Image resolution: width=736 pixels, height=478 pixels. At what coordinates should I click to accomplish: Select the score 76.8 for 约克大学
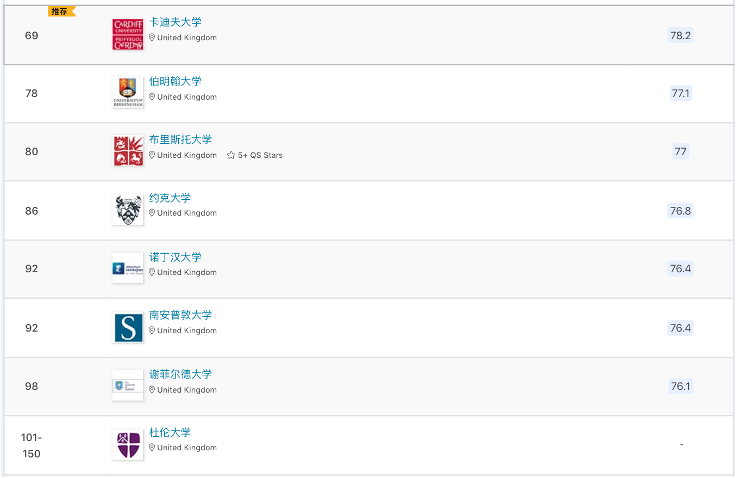pos(680,210)
